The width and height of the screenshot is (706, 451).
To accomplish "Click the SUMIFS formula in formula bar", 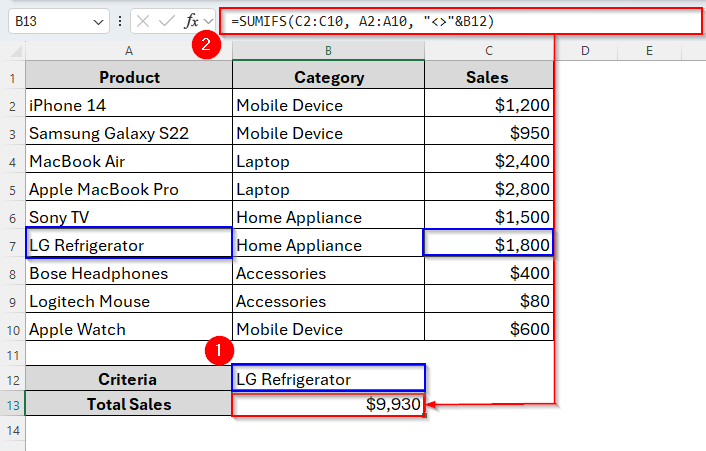I will pos(360,20).
